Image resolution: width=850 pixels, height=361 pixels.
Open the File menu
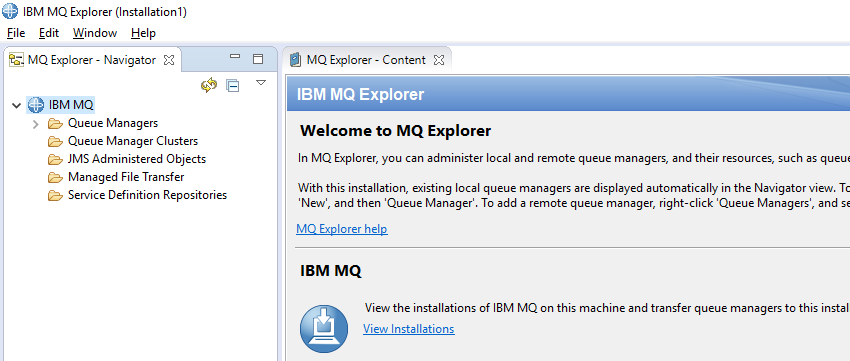click(16, 33)
